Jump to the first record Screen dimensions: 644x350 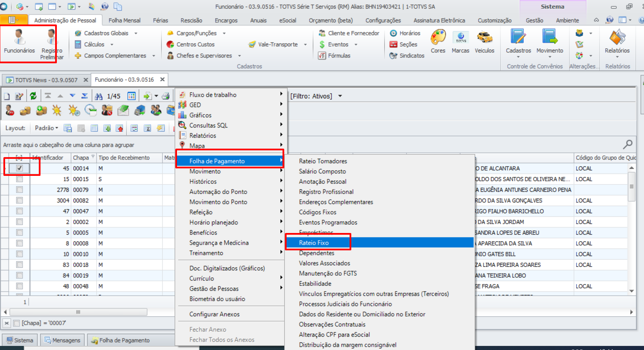[48, 96]
